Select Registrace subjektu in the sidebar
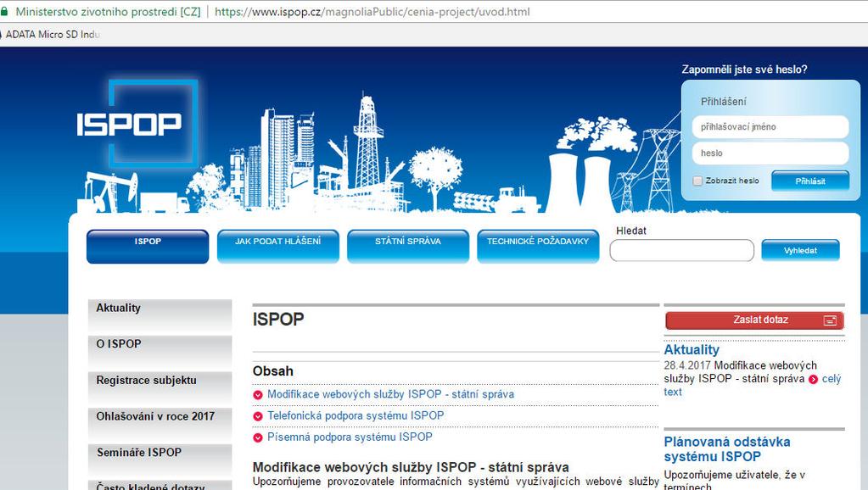 point(160,387)
